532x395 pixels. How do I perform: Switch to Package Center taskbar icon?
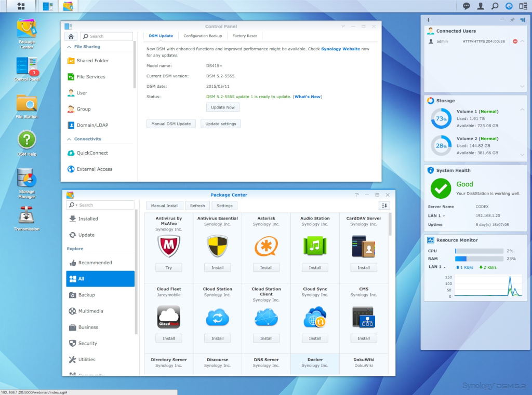68,6
